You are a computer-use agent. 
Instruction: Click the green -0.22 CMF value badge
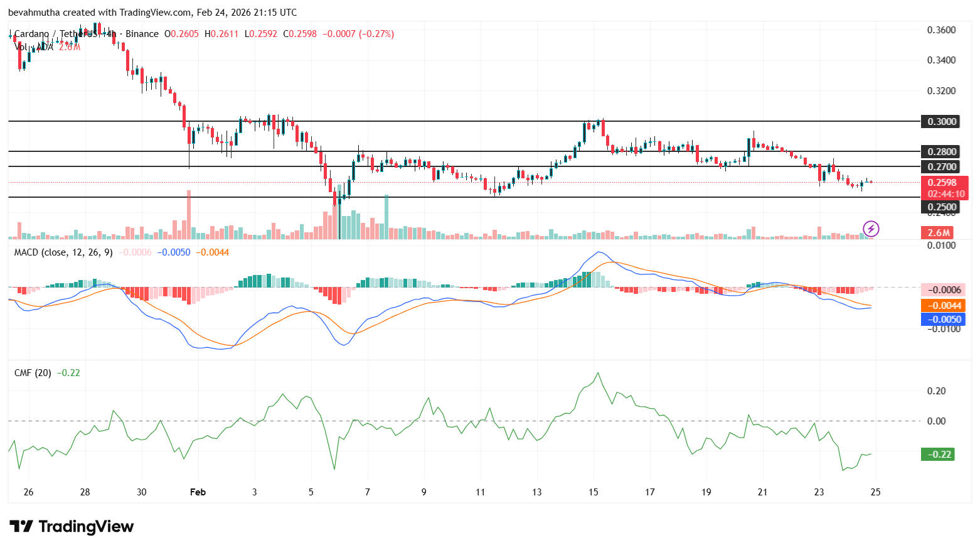tap(939, 454)
